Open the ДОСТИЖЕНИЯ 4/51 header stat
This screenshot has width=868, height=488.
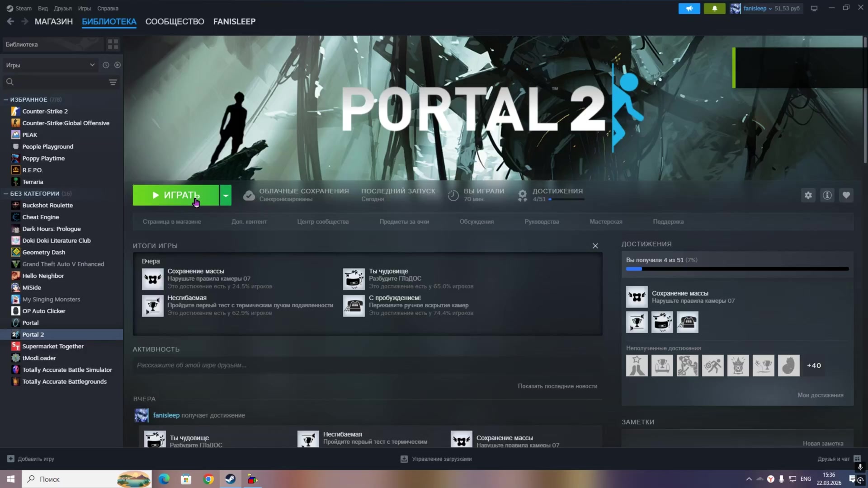point(551,195)
